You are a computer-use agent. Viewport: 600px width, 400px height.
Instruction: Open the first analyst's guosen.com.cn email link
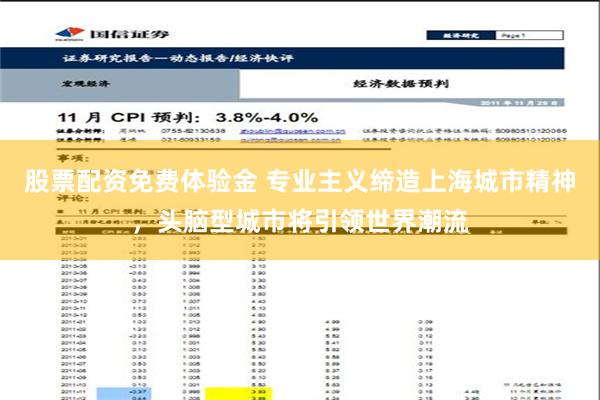(x=293, y=131)
